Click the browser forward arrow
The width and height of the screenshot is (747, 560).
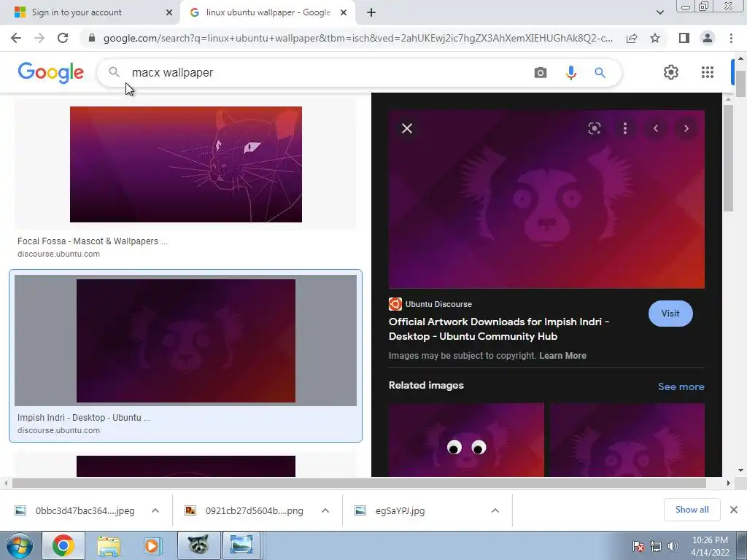point(39,38)
